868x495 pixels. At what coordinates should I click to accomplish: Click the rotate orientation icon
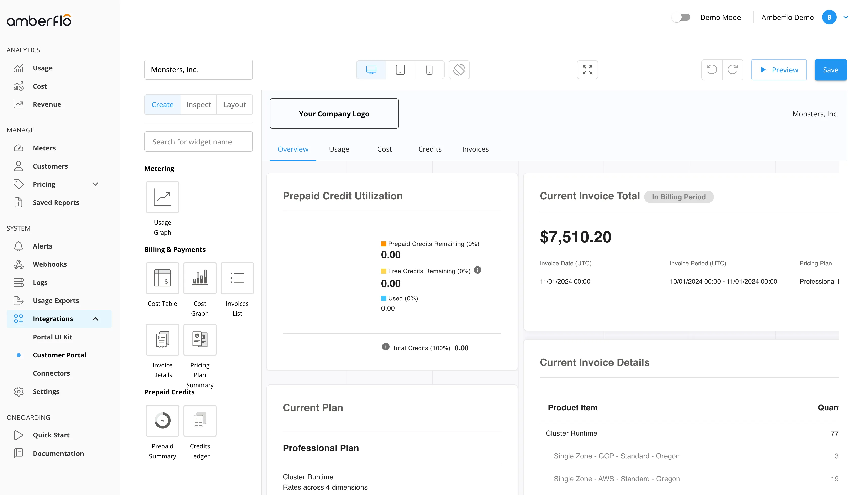tap(459, 70)
